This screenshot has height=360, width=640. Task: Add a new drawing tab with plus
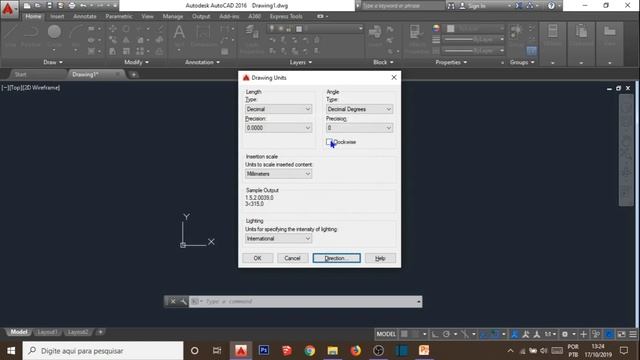[133, 75]
